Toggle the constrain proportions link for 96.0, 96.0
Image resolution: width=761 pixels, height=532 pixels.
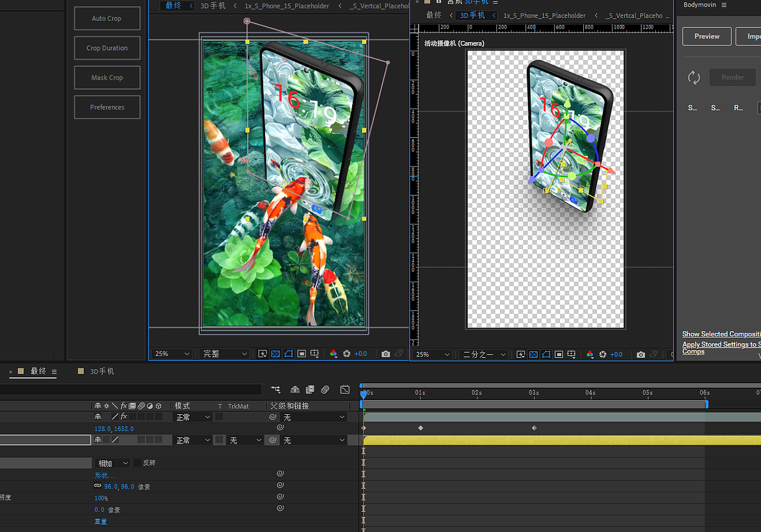click(98, 486)
